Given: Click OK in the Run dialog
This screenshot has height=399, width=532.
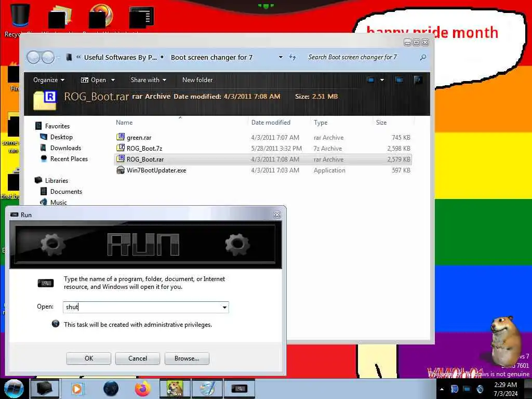Looking at the screenshot, I should click(x=88, y=358).
